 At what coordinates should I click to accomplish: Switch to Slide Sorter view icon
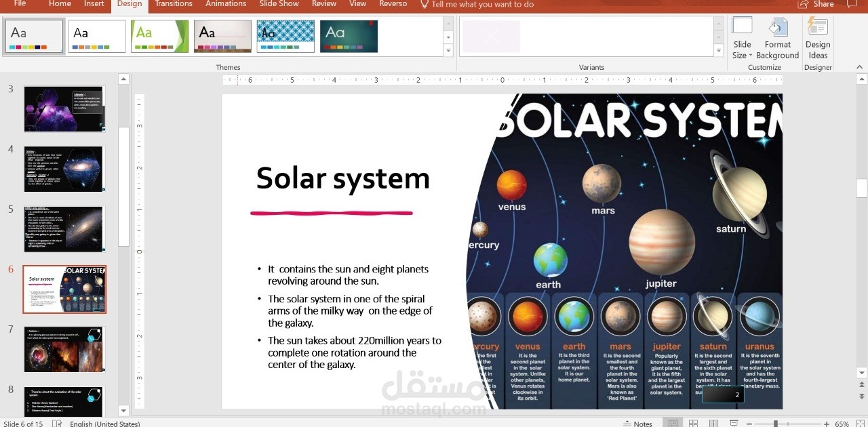point(693,424)
